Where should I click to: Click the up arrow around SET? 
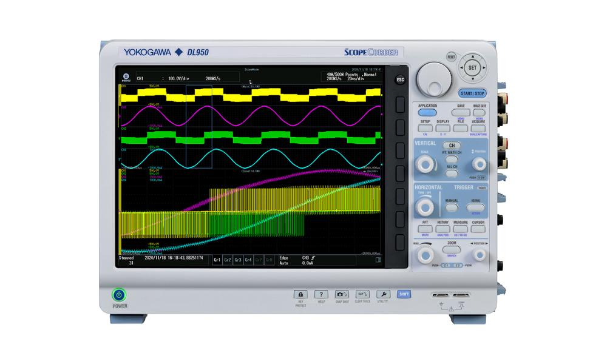point(473,56)
